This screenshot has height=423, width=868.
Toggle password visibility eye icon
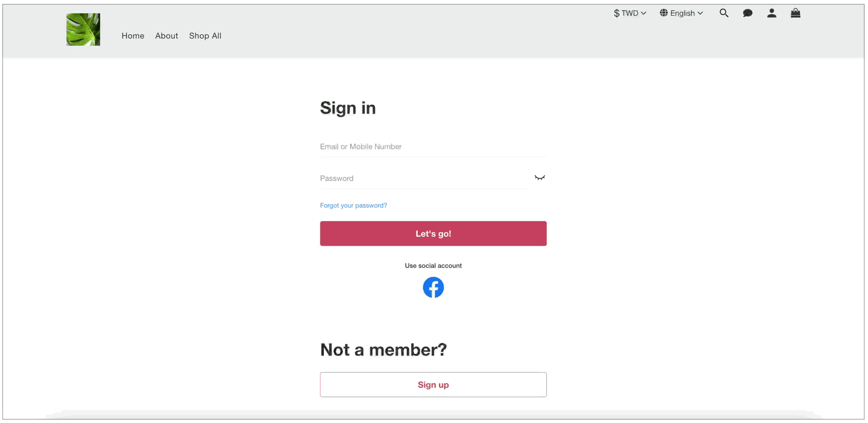(x=540, y=178)
